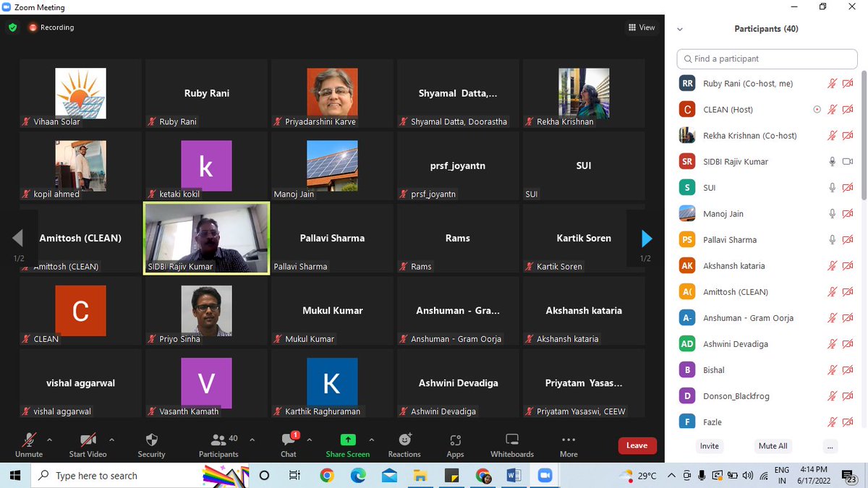Show hidden system tray icons
The width and height of the screenshot is (868, 488).
[672, 476]
